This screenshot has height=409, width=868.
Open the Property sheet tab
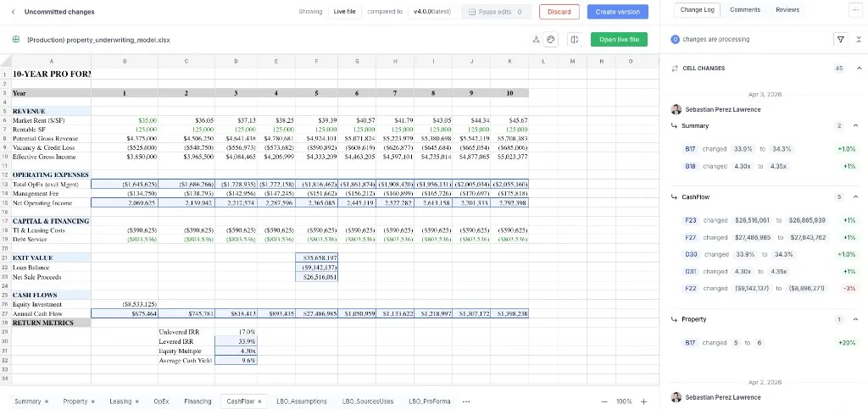tap(79, 401)
